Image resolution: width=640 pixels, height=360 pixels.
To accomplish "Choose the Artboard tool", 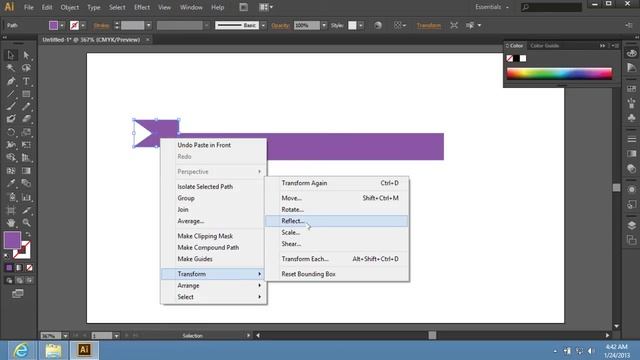I will coord(11,210).
